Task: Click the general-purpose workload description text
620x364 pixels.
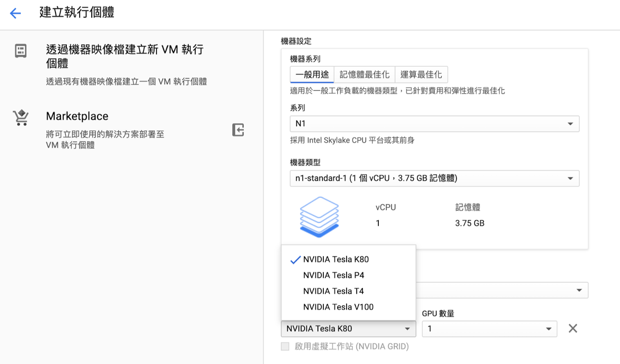Action: click(x=397, y=91)
